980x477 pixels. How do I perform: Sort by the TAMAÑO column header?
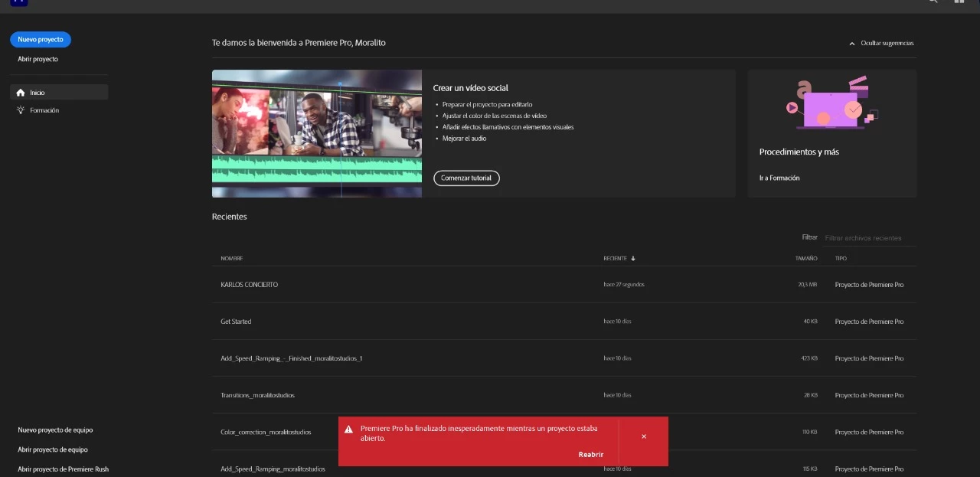[806, 259]
